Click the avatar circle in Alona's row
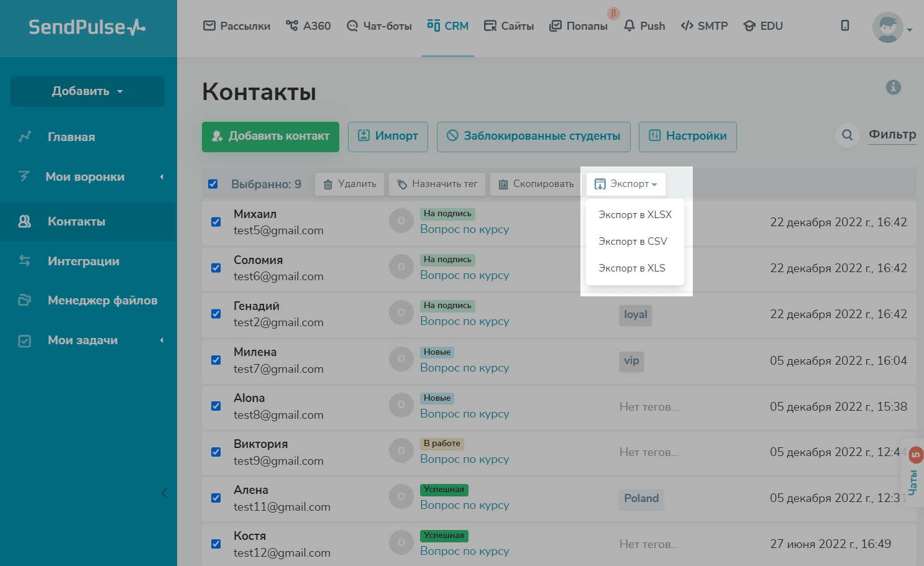 pyautogui.click(x=401, y=405)
